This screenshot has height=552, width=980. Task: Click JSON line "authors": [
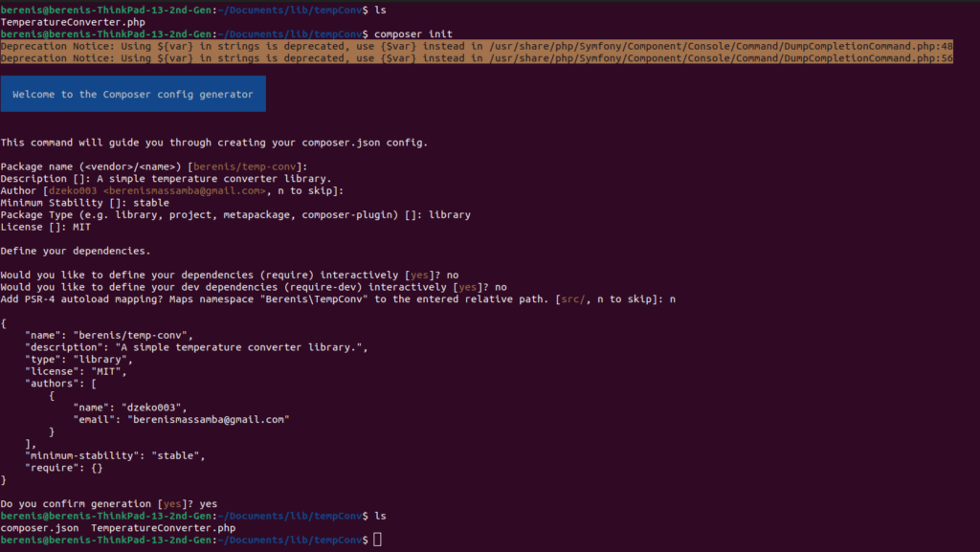(61, 384)
